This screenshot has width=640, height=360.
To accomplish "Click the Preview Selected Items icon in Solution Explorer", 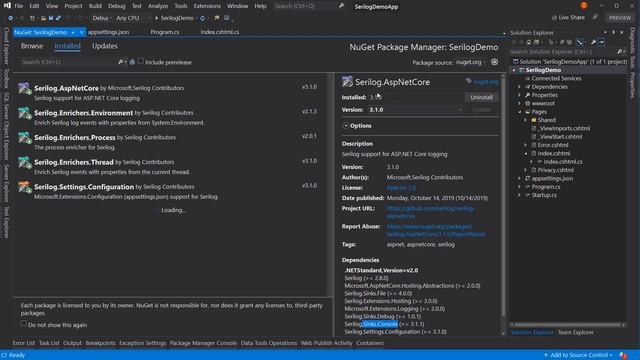I will pos(601,42).
